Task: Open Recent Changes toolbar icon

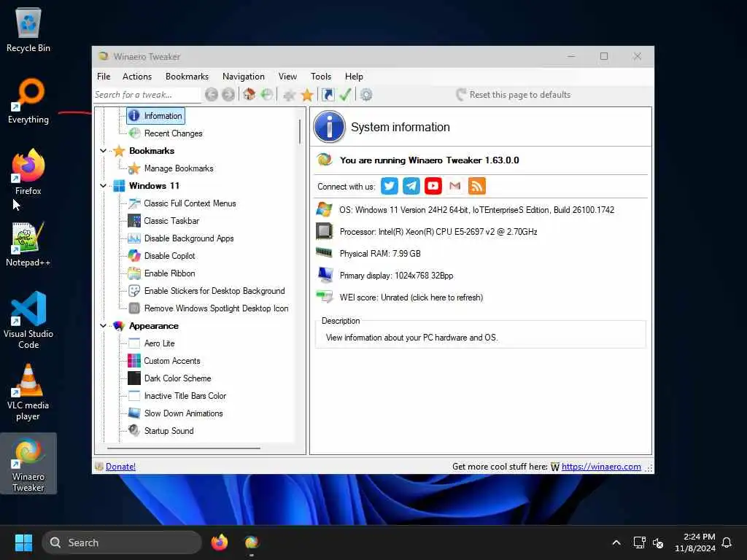Action: coord(267,94)
